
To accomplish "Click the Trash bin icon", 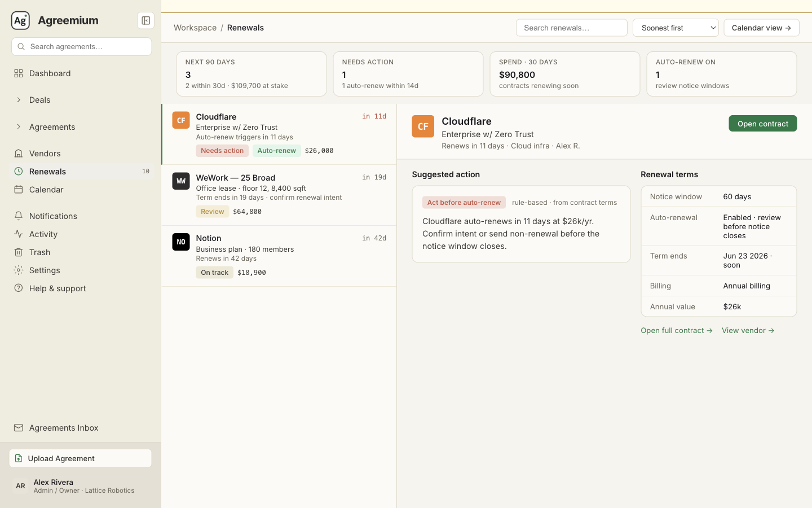I will [19, 252].
